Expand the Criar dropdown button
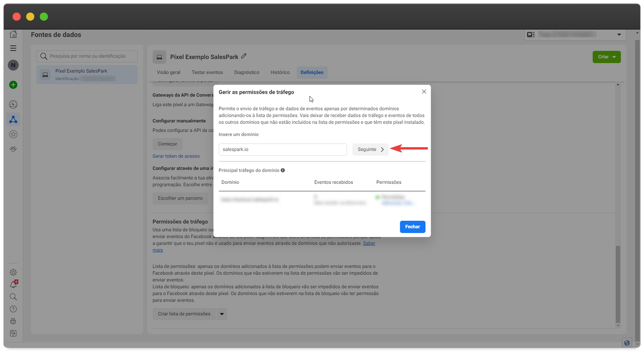Viewport: 644px width, 351px height. point(606,57)
